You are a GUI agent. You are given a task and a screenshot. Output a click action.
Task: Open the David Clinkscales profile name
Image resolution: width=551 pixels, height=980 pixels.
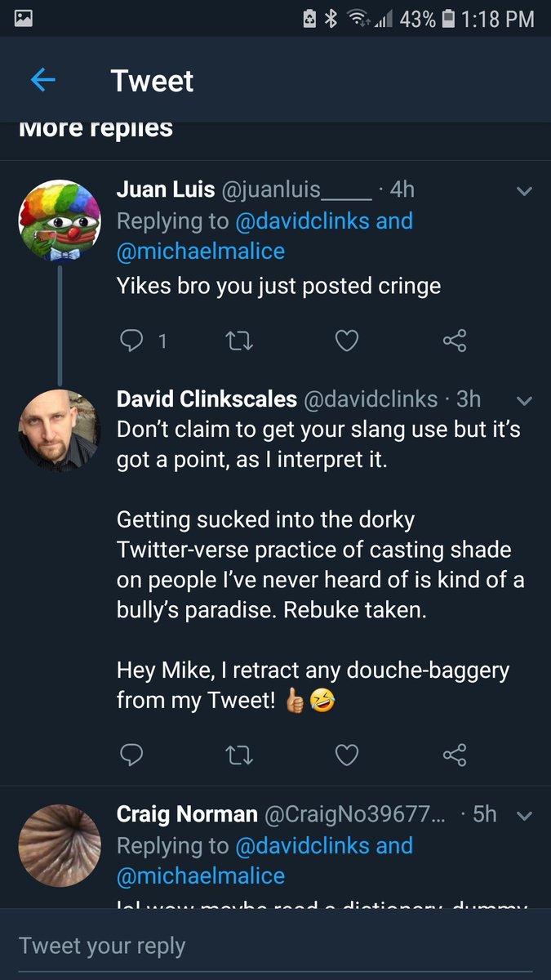(207, 399)
